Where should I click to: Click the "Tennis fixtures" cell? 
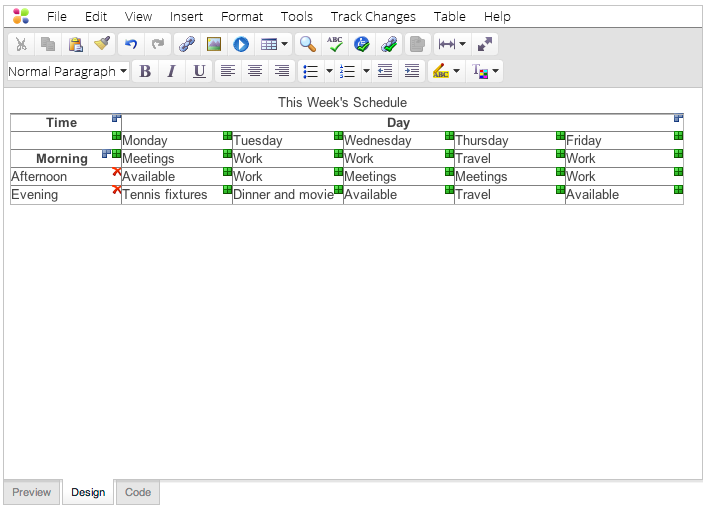[177, 195]
